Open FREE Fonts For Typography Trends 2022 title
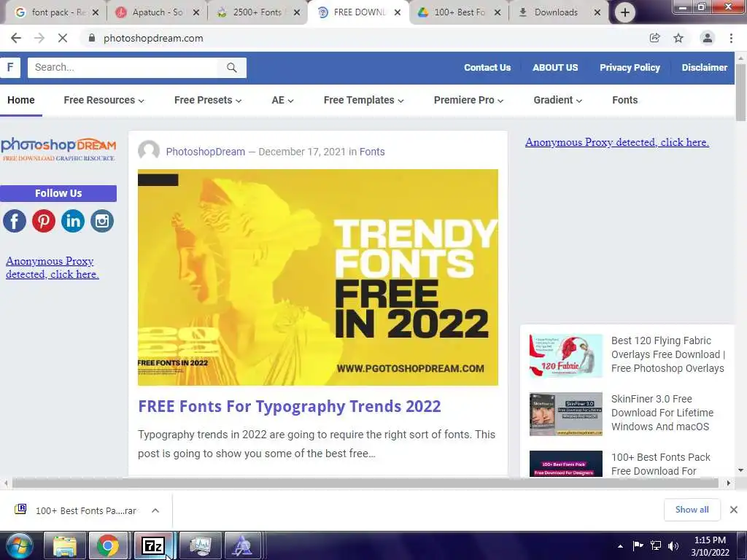747x560 pixels. pos(289,406)
